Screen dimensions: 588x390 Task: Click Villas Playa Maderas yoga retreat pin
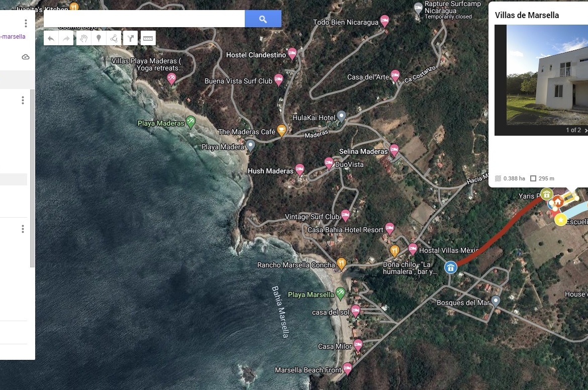click(x=171, y=79)
